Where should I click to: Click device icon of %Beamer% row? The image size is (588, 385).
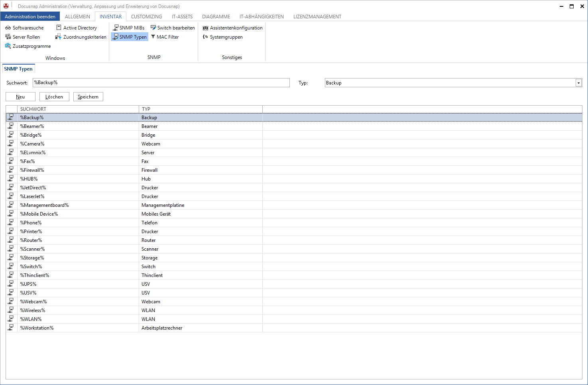click(11, 126)
